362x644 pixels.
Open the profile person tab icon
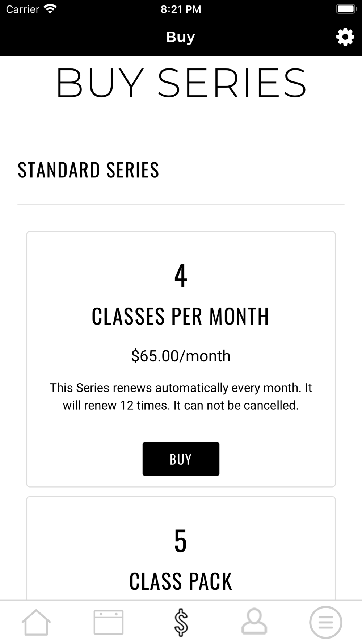tap(254, 622)
